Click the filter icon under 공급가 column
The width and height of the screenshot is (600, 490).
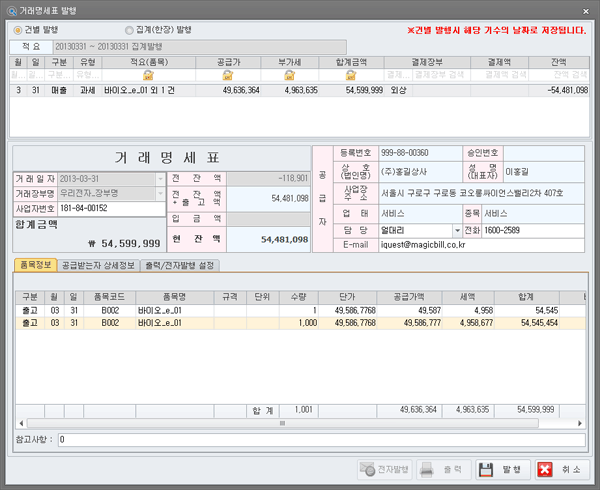227,75
